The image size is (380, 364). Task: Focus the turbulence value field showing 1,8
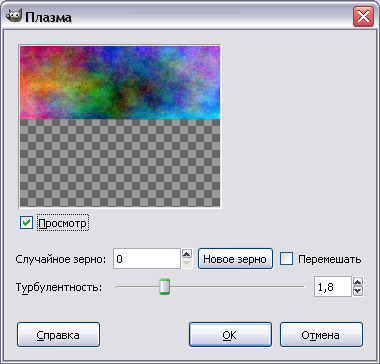pyautogui.click(x=333, y=287)
